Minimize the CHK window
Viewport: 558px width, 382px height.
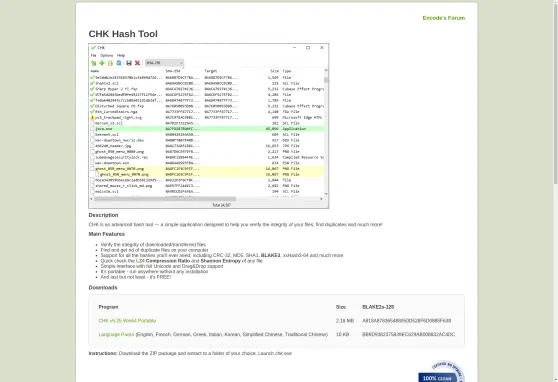(294, 48)
